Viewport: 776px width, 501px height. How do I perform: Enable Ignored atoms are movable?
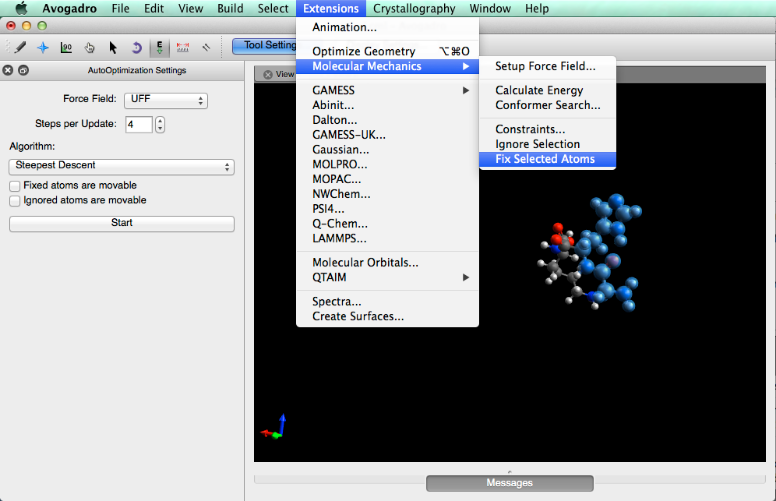[x=15, y=200]
